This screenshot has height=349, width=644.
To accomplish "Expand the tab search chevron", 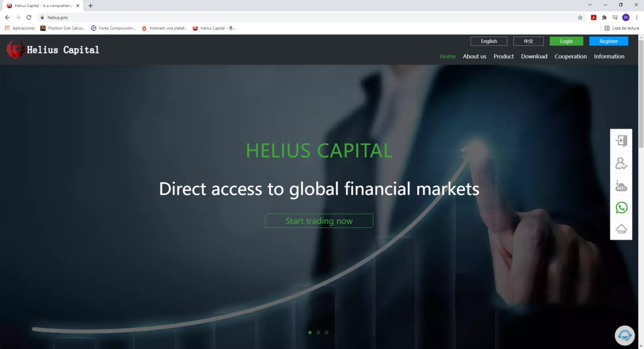I will point(590,5).
